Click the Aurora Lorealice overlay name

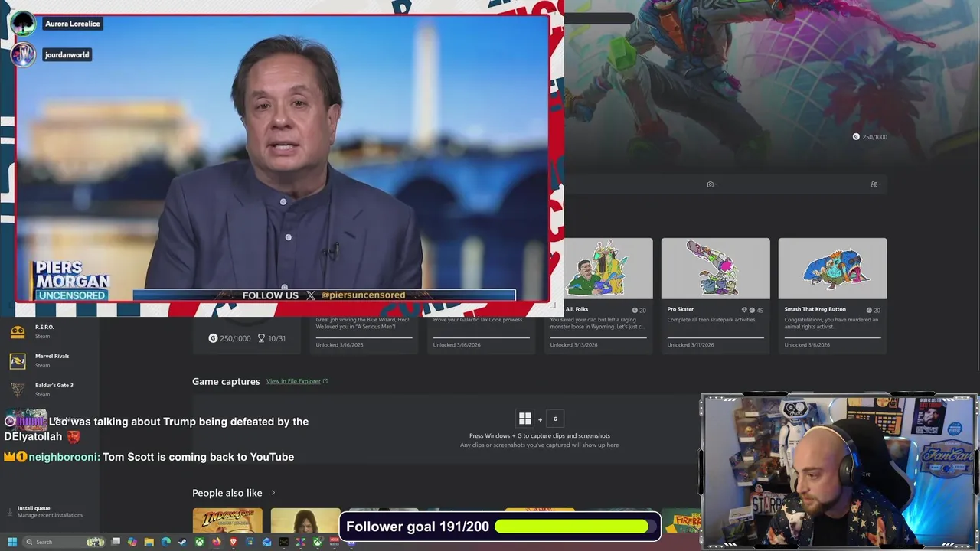coord(73,24)
